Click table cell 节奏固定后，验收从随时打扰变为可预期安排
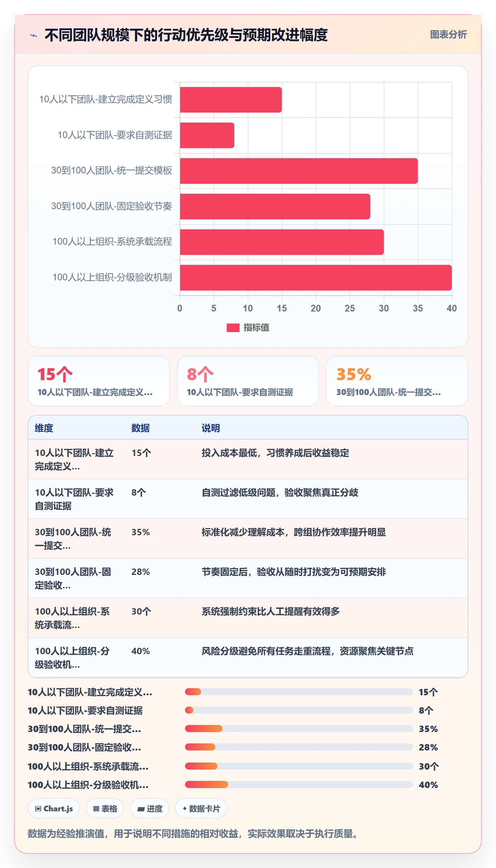The width and height of the screenshot is (496, 868). [x=294, y=572]
